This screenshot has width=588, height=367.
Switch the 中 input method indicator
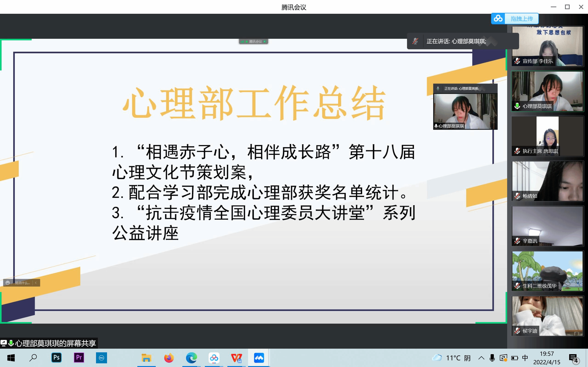[525, 358]
